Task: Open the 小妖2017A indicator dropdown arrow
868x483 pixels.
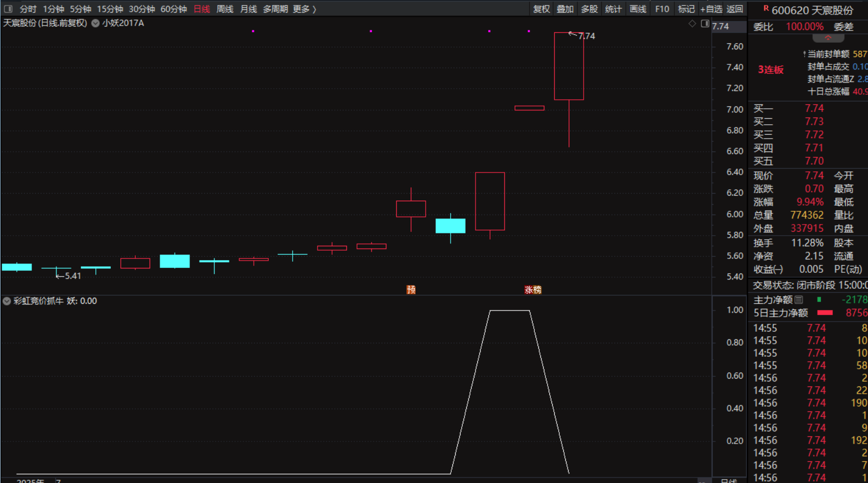Action: click(x=95, y=23)
